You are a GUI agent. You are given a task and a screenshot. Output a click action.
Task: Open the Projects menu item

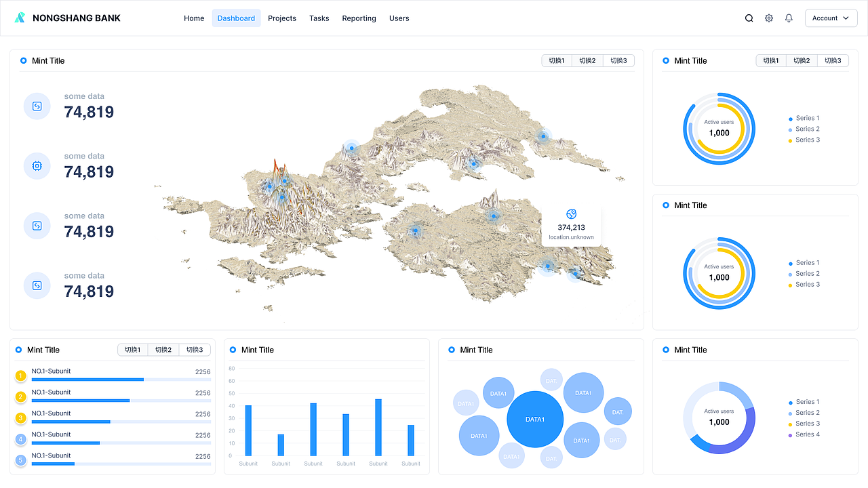tap(282, 18)
